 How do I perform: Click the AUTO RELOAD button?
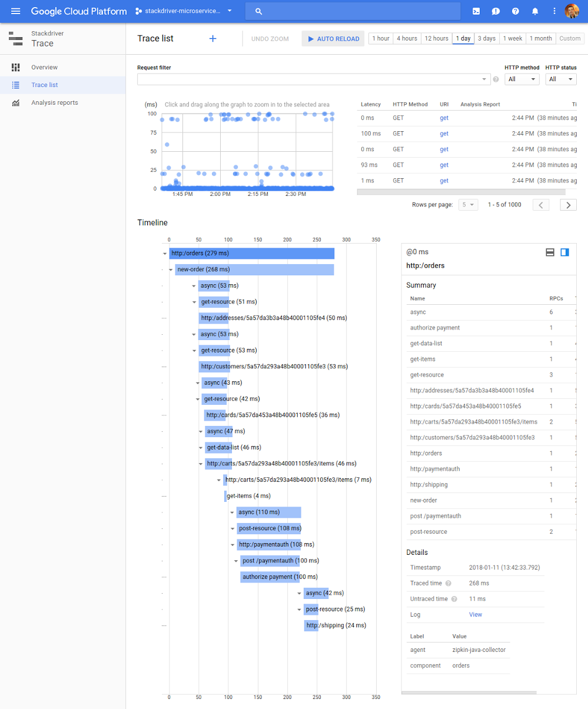pos(333,39)
